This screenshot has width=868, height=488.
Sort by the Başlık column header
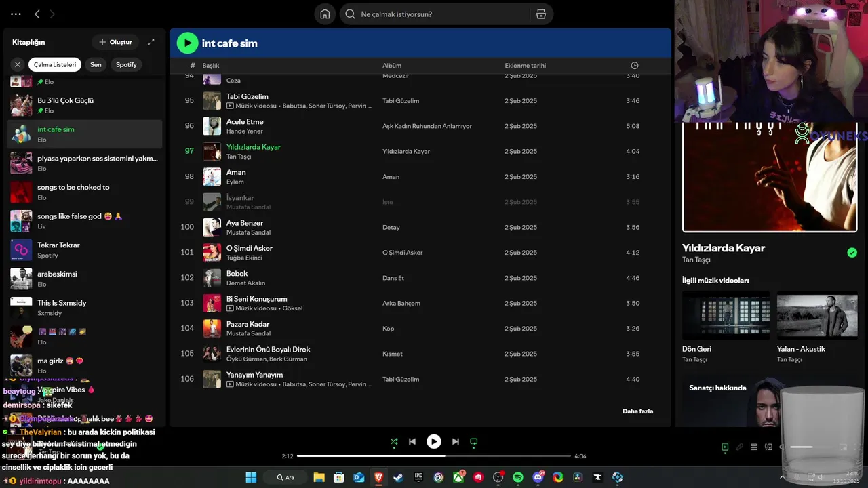tap(210, 66)
